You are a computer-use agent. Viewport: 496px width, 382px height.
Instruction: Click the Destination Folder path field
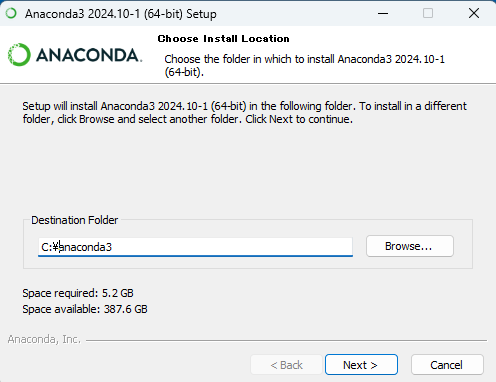(x=195, y=247)
